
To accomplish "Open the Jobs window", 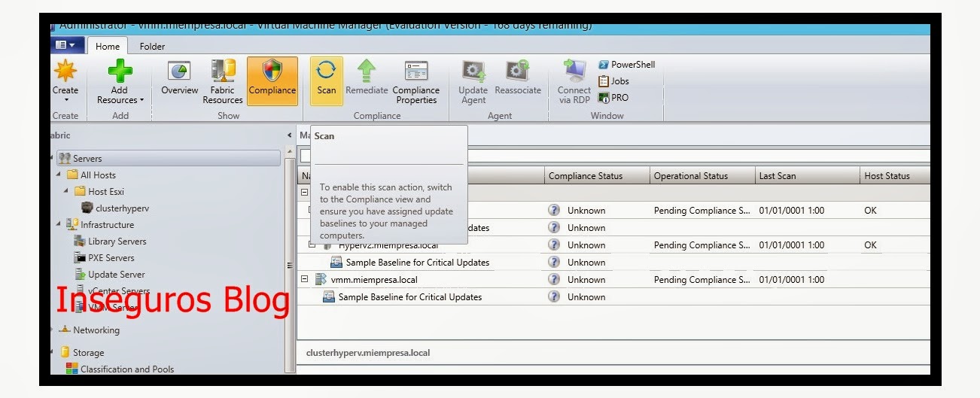I will pyautogui.click(x=613, y=81).
